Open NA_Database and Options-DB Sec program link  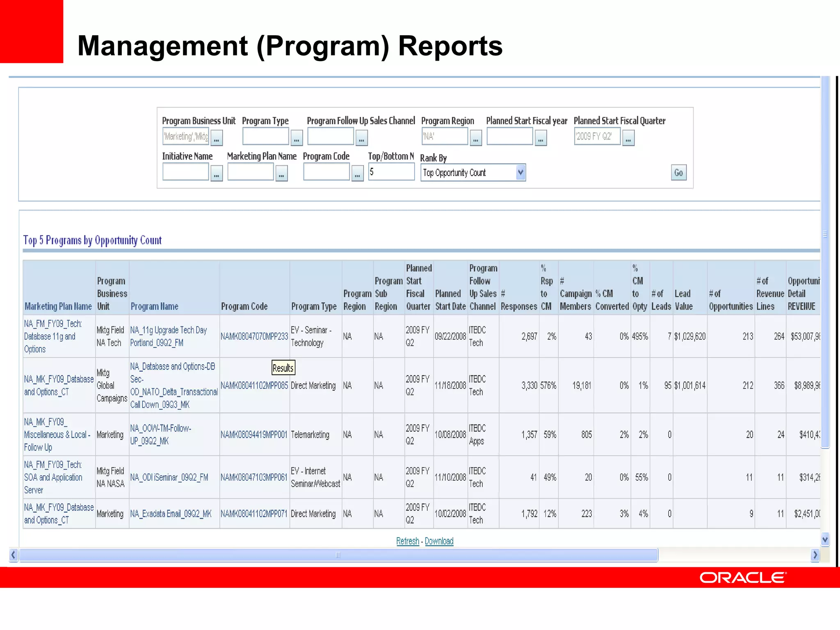tap(174, 385)
